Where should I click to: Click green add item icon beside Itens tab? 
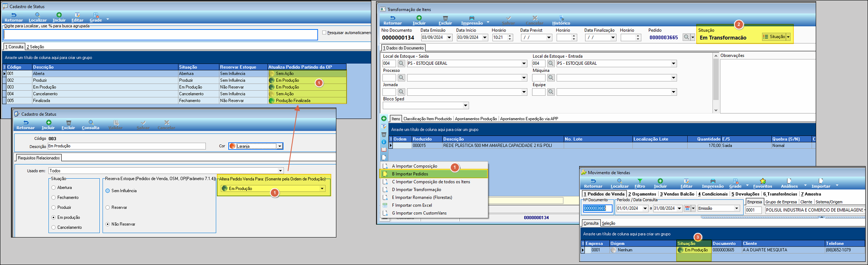point(384,119)
